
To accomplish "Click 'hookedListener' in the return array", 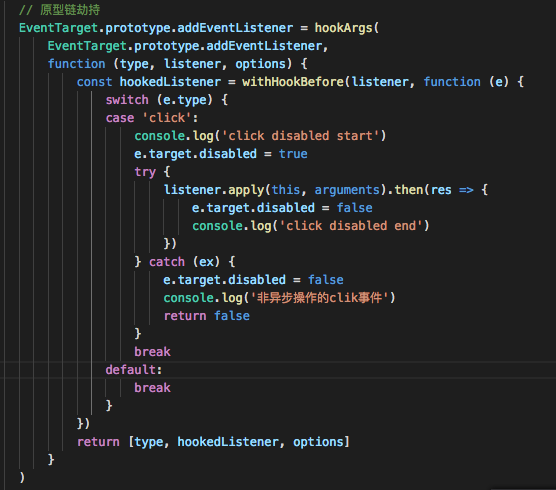I will tap(228, 442).
